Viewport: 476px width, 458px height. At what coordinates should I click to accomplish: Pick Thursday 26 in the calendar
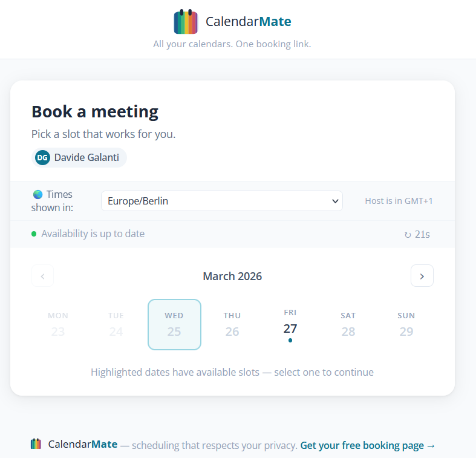coord(232,325)
